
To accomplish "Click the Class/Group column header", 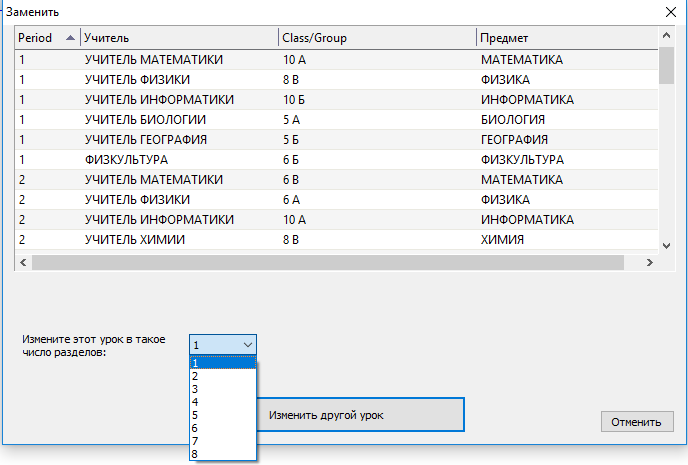I will [376, 38].
